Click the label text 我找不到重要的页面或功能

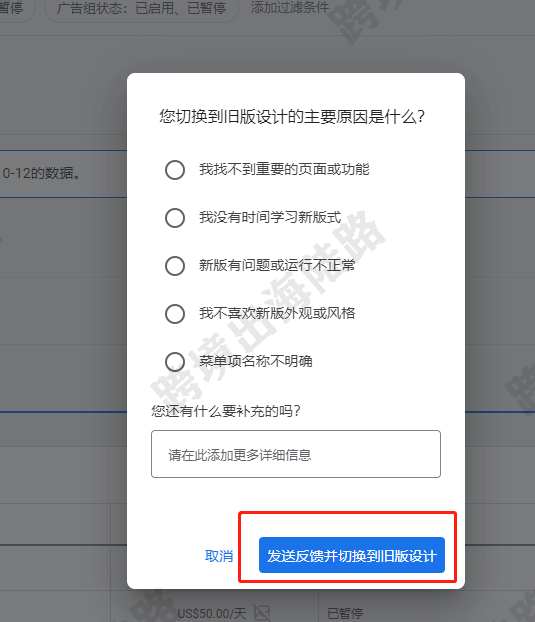[x=284, y=169]
